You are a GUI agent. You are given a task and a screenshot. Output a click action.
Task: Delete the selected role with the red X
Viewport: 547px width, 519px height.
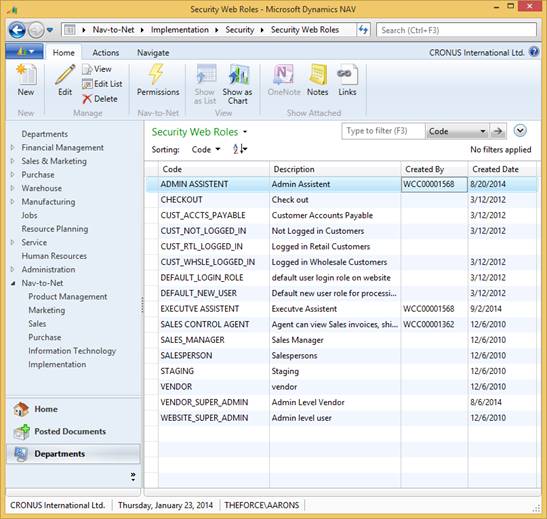(87, 99)
